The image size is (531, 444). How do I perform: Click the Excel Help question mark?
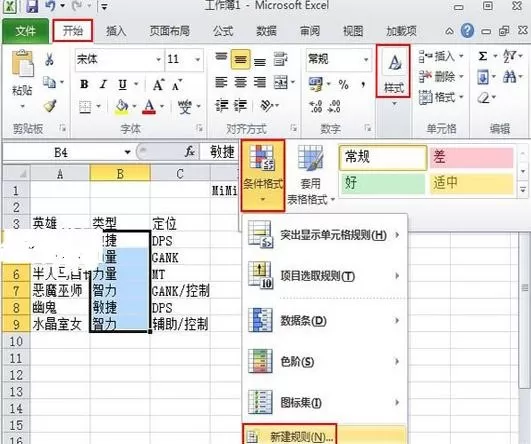[467, 31]
